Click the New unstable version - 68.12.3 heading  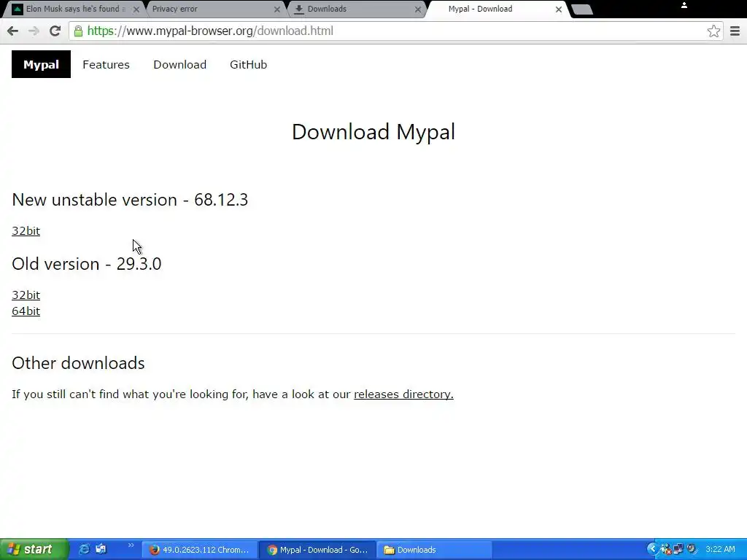pos(130,200)
